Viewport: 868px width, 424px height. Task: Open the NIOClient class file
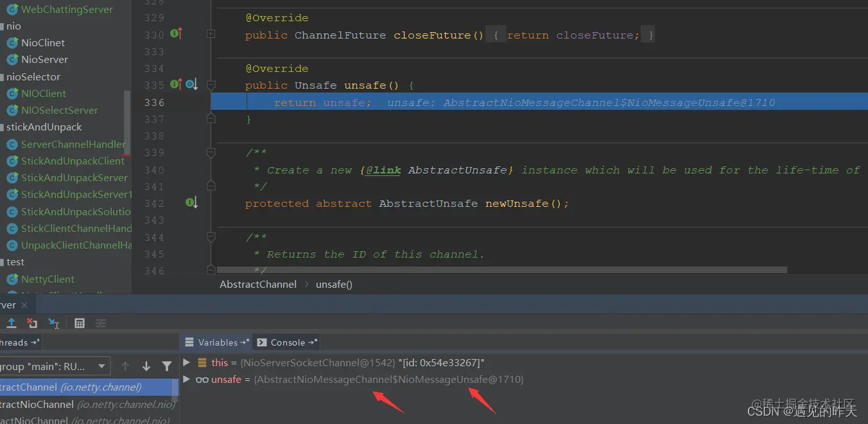tap(44, 94)
